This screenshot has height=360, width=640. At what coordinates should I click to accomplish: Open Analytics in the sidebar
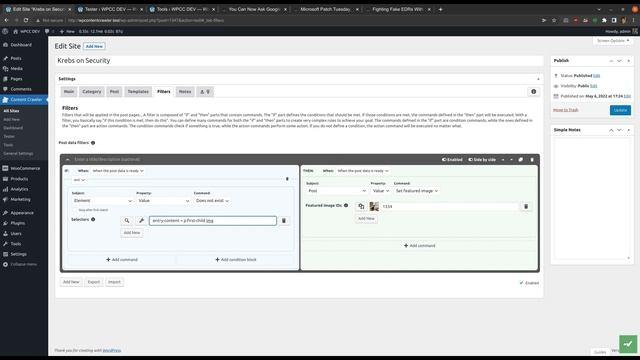(x=19, y=189)
